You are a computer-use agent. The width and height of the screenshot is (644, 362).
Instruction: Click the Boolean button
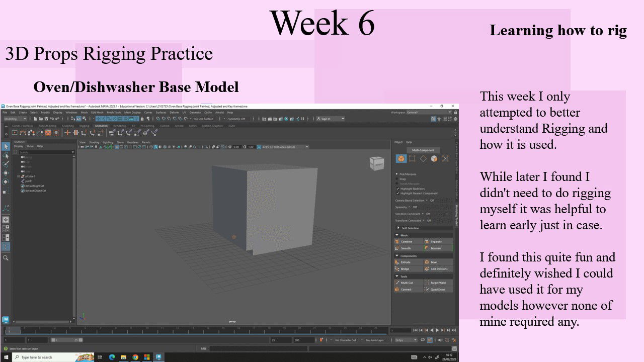pyautogui.click(x=436, y=248)
